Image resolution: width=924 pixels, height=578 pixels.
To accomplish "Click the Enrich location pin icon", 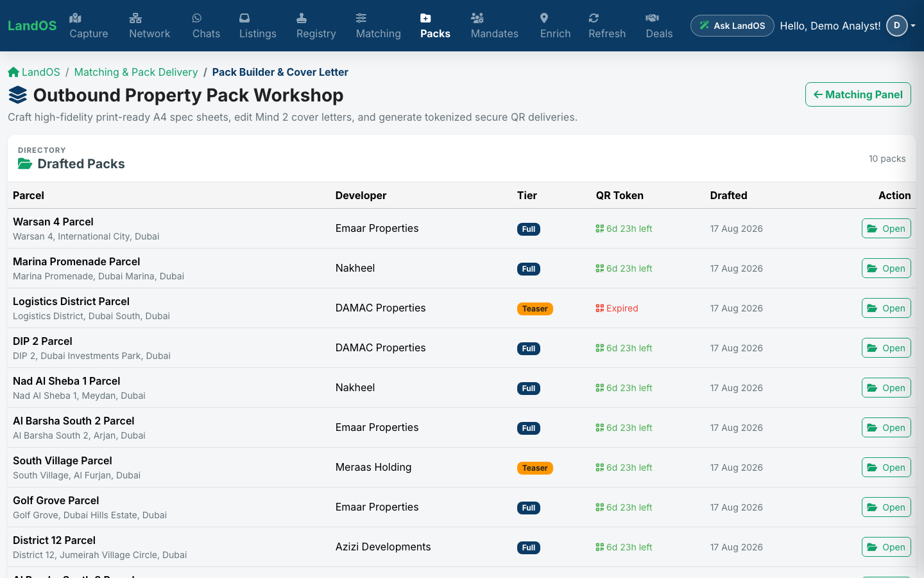I will click(x=544, y=18).
